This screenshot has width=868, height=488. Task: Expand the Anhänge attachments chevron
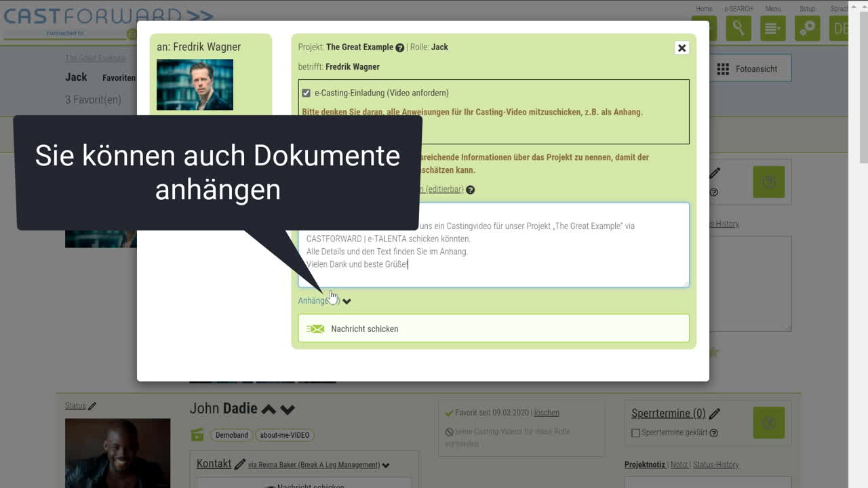point(347,301)
